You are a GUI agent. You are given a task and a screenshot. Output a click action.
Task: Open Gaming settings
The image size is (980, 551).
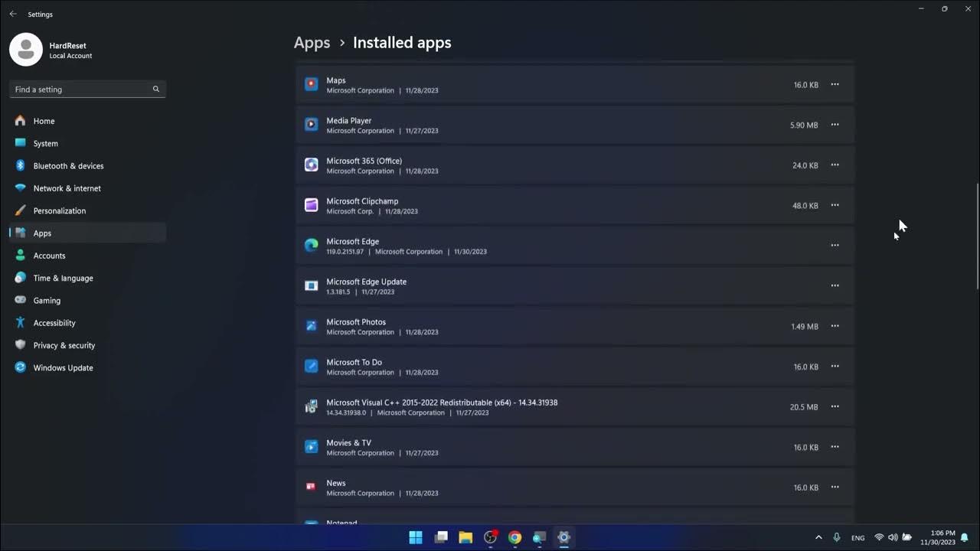pos(47,300)
